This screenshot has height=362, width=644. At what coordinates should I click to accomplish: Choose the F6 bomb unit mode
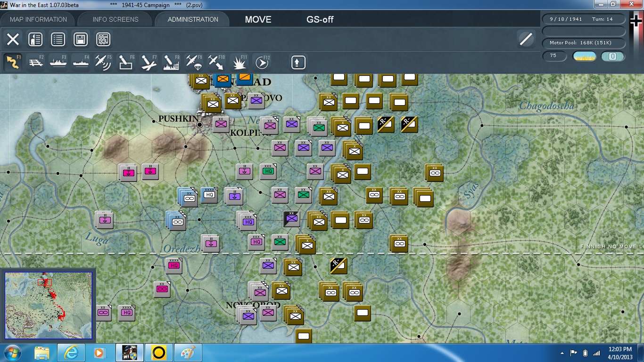[x=126, y=62]
